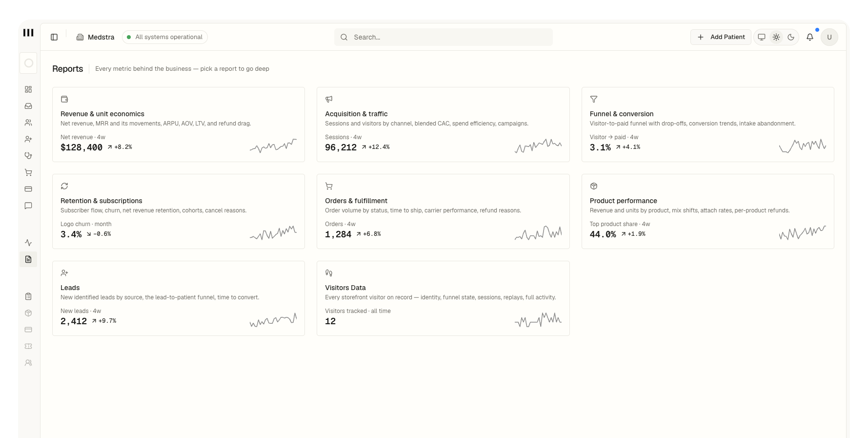Click the -0.6% churn change indicator
The image size is (868, 438).
99,234
